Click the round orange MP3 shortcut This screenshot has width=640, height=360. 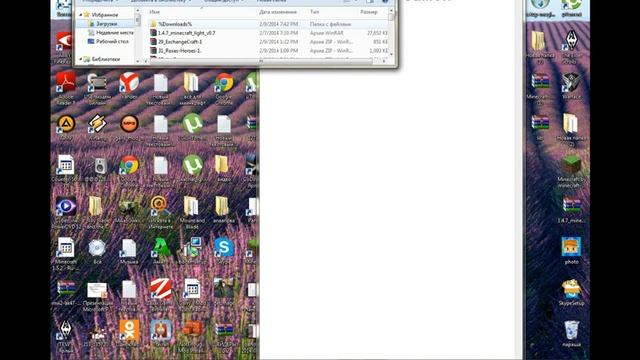(129, 124)
